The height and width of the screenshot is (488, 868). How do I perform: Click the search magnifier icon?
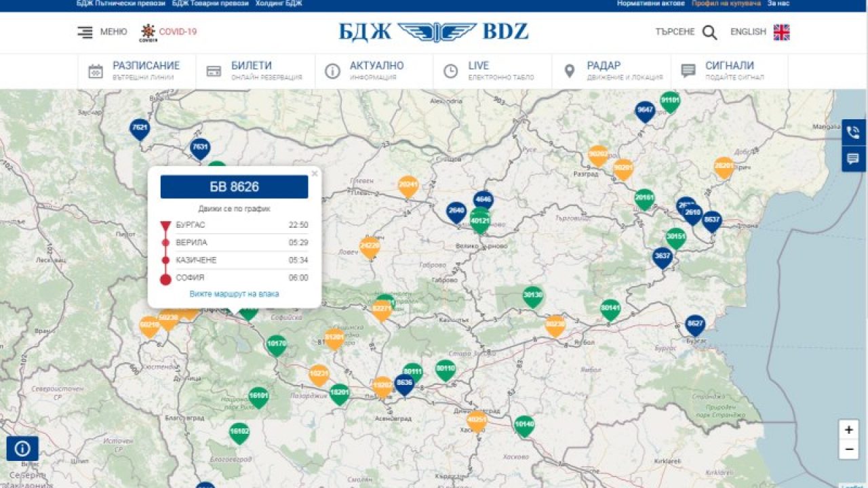[x=709, y=33]
